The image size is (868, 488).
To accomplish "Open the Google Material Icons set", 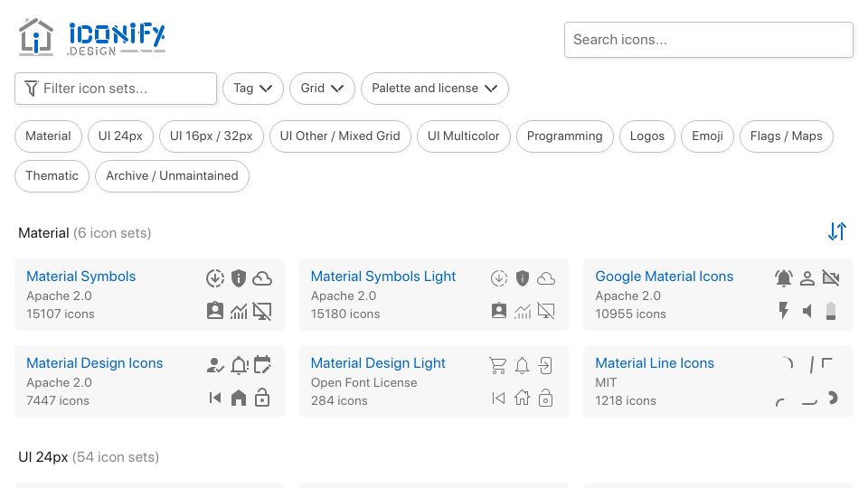I will 664,277.
